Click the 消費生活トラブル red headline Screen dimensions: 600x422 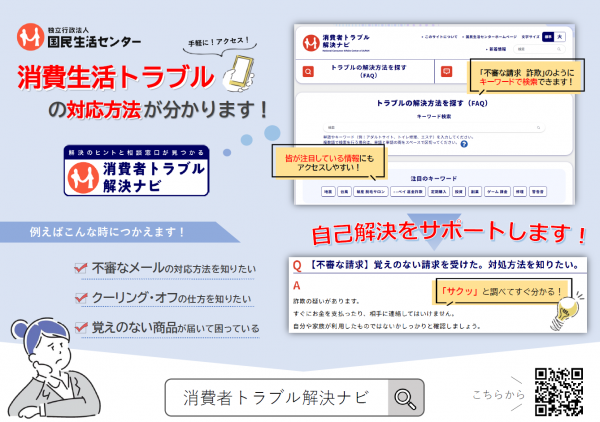(x=116, y=77)
